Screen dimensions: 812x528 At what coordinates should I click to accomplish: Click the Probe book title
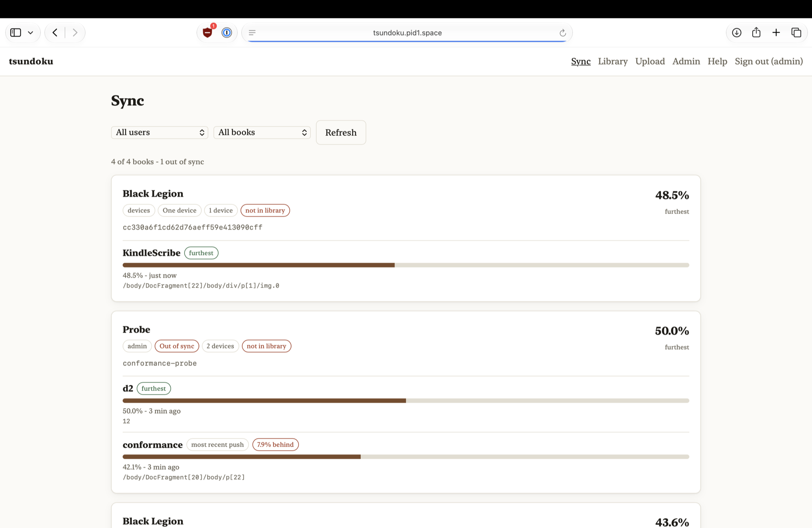(136, 329)
